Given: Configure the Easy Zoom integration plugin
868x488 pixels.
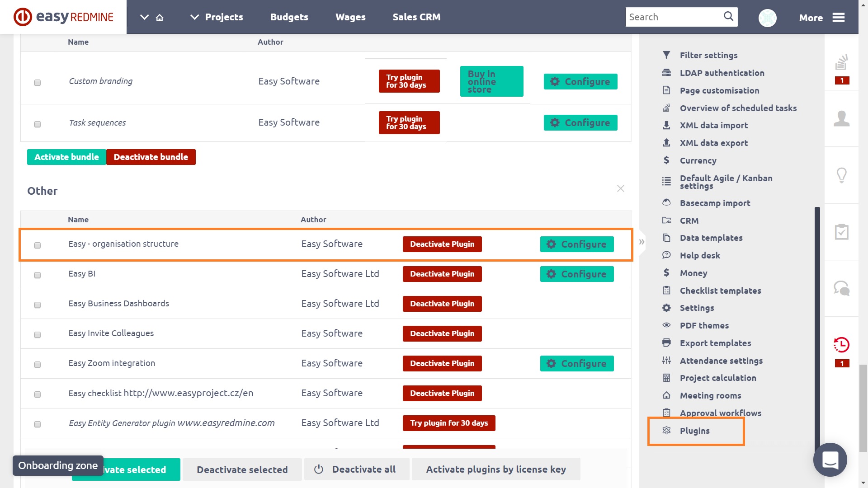Looking at the screenshot, I should click(577, 363).
